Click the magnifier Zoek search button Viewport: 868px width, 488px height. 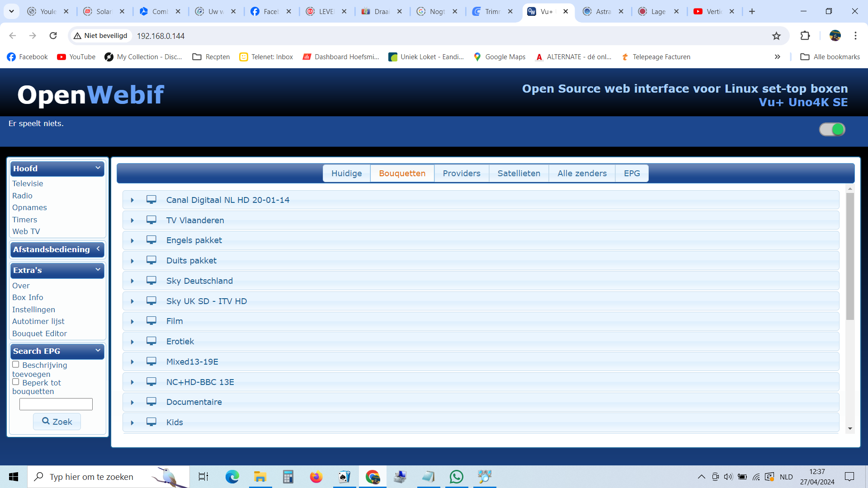pos(57,422)
